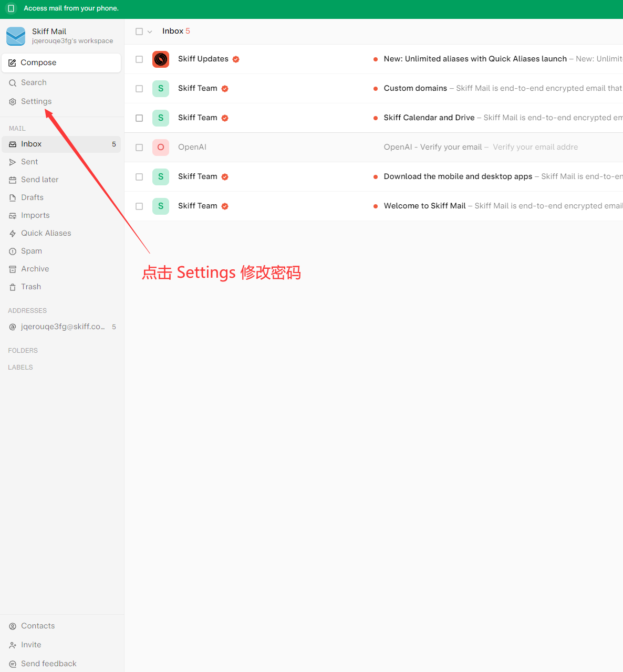Click the Drafts file icon
Viewport: 623px width, 672px height.
[x=13, y=198]
